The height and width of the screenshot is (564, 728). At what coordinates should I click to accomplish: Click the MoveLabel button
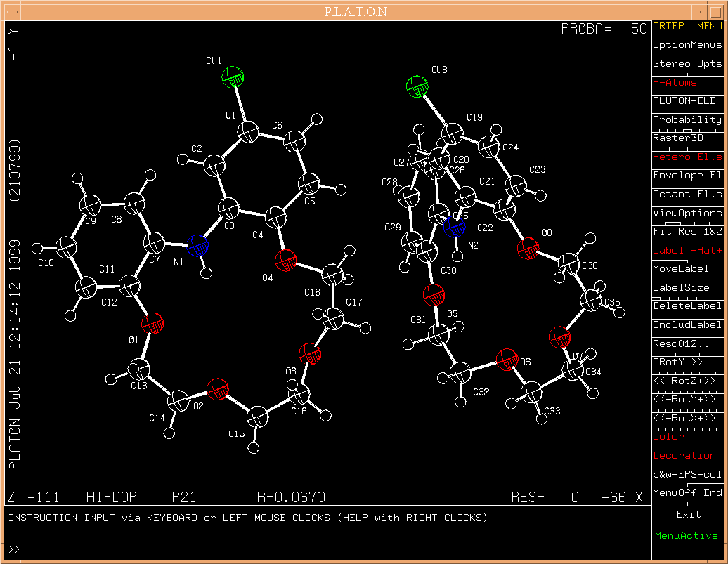coord(687,269)
